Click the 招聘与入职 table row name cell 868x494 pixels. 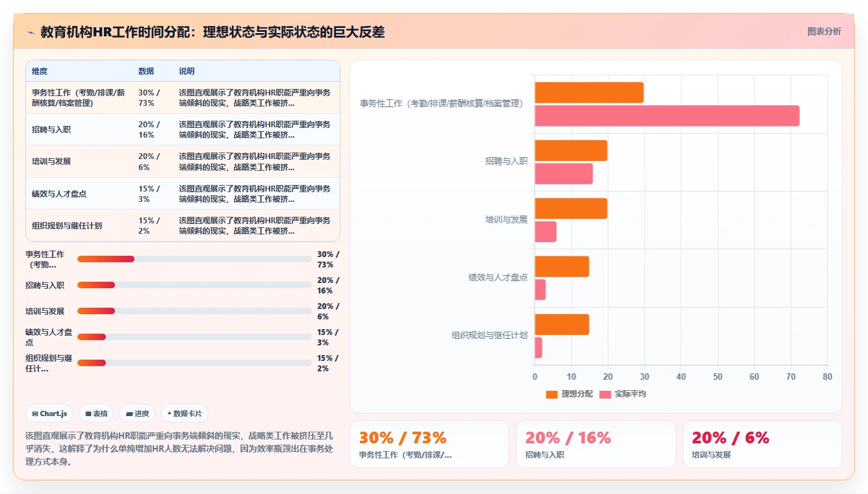79,130
